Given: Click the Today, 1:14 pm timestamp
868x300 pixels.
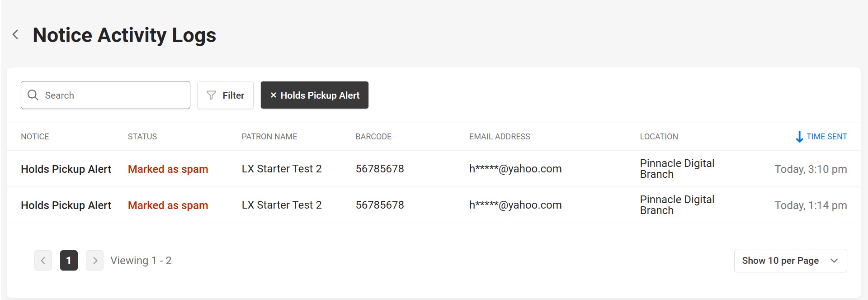Looking at the screenshot, I should [811, 205].
